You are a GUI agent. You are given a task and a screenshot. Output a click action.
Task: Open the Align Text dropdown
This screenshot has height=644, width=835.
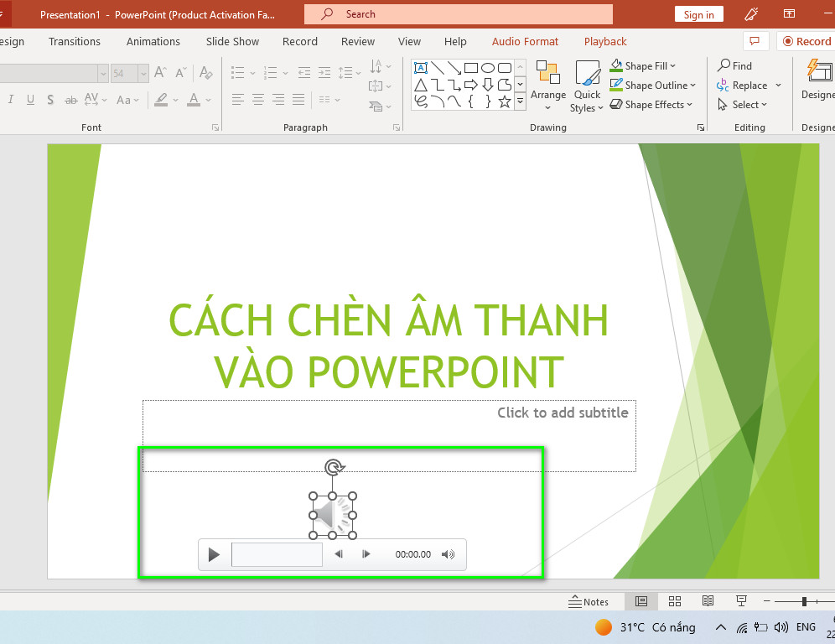point(381,86)
